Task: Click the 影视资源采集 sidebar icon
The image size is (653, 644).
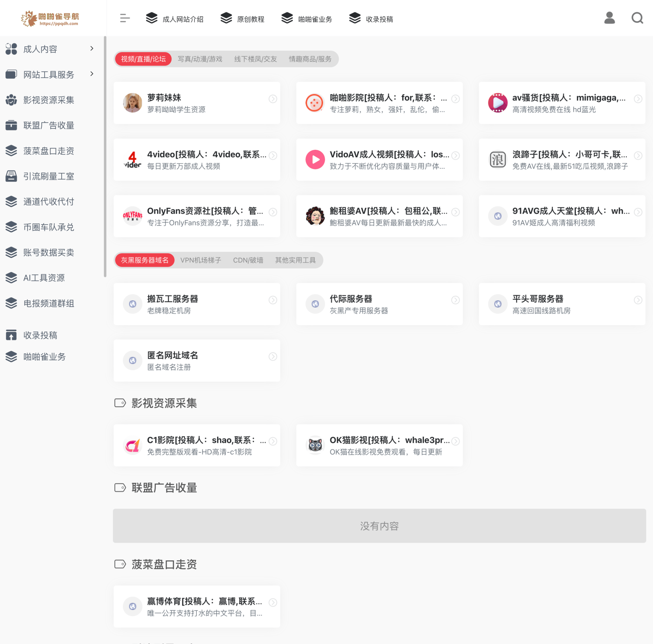Action: pos(11,100)
